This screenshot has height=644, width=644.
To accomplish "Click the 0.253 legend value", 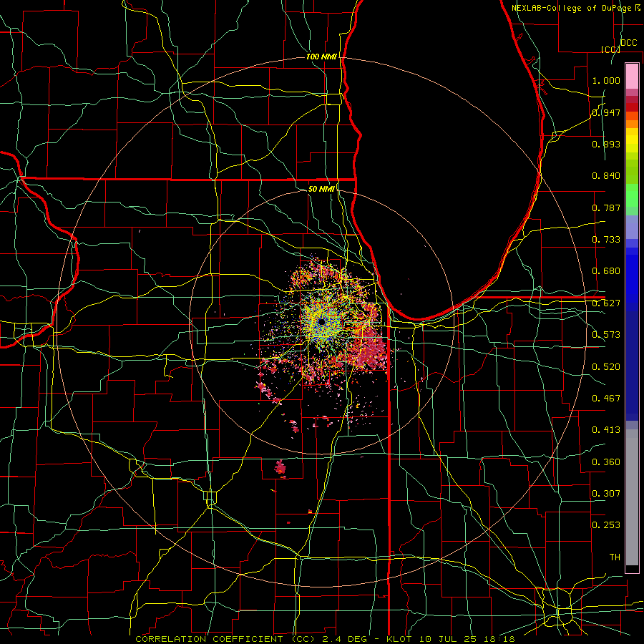I will point(606,525).
